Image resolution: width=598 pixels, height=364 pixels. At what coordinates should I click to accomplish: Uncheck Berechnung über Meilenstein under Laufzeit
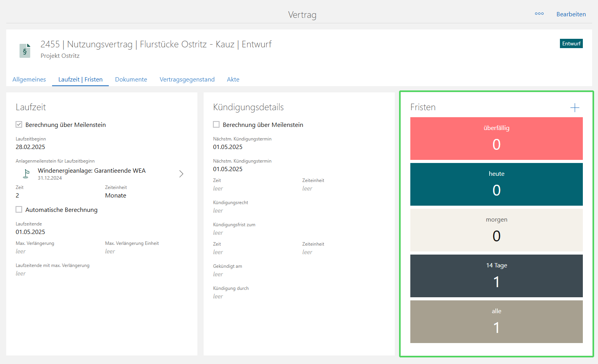pyautogui.click(x=19, y=125)
